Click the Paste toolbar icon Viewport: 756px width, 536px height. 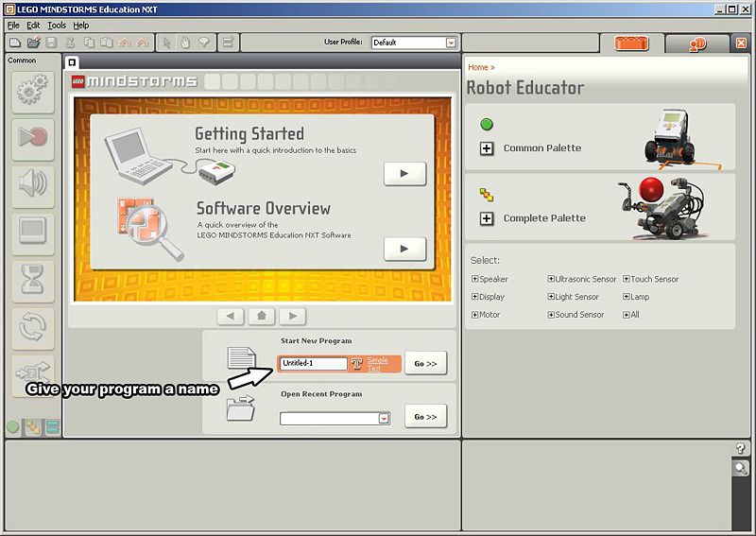coord(107,43)
